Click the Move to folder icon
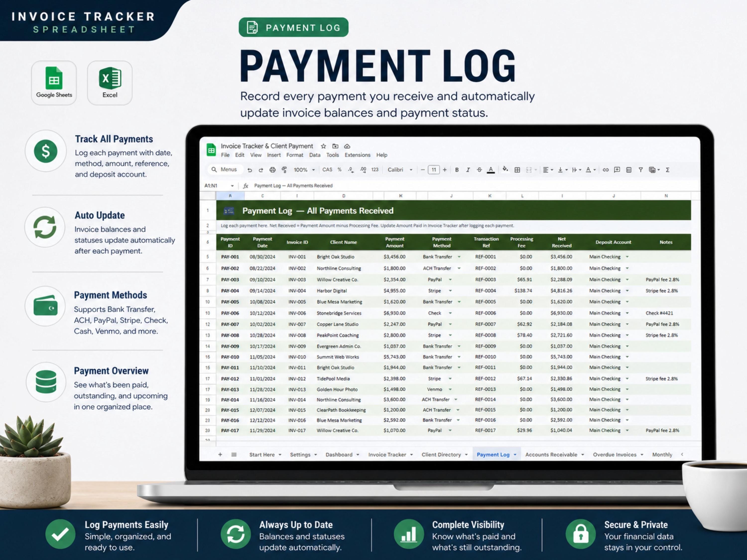 335,146
